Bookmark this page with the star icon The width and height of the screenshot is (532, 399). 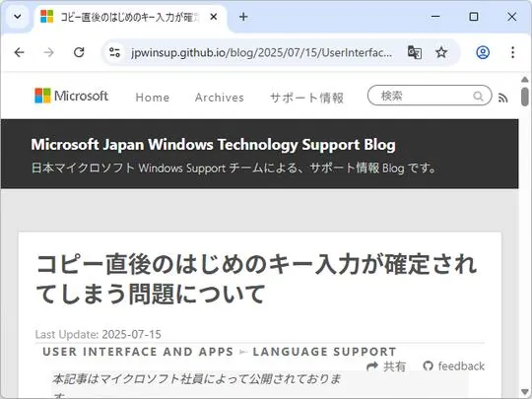441,52
